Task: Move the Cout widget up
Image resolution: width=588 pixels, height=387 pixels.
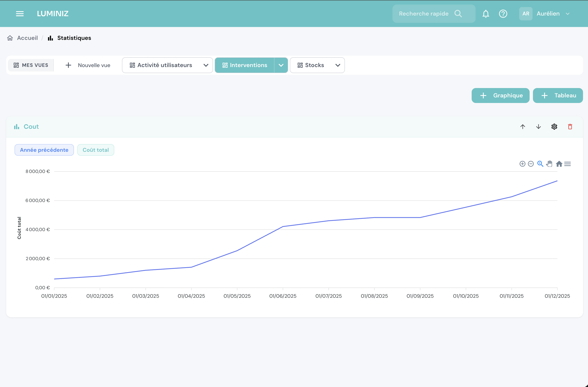Action: (523, 127)
